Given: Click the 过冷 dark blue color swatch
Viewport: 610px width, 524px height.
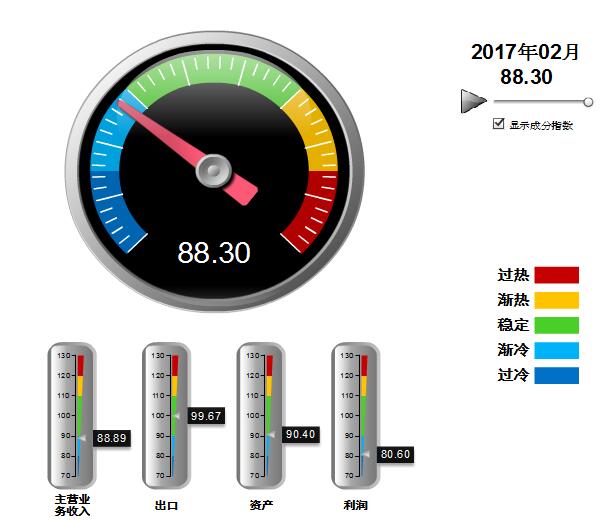Looking at the screenshot, I should [x=556, y=375].
